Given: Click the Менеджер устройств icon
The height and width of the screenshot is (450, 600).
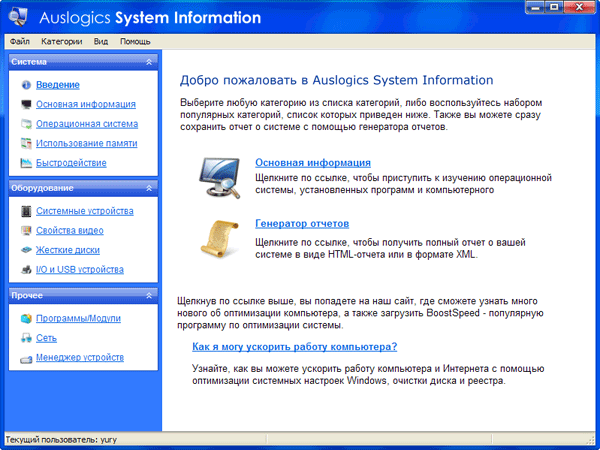Looking at the screenshot, I should point(26,359).
